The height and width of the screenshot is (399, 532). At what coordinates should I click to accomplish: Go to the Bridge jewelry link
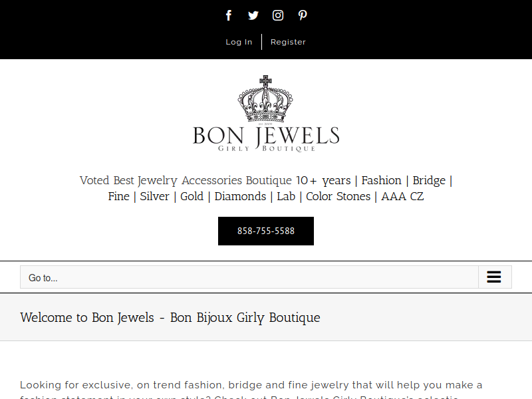429,180
